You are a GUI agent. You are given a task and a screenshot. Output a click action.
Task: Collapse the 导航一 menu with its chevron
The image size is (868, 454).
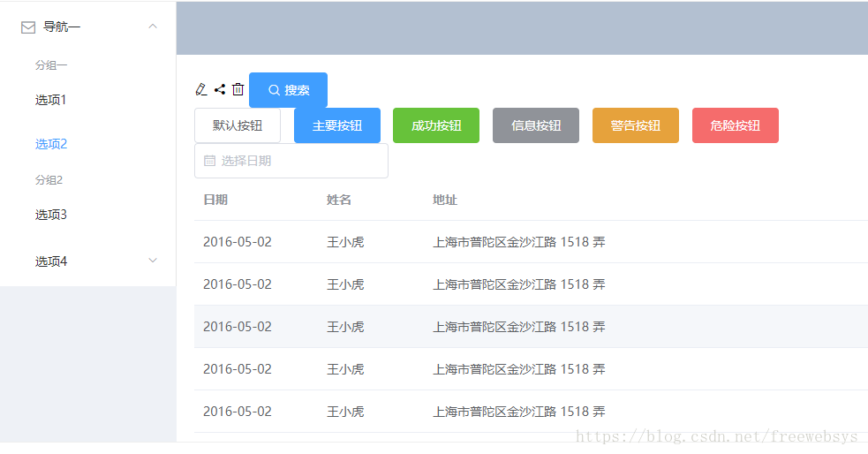pyautogui.click(x=153, y=26)
